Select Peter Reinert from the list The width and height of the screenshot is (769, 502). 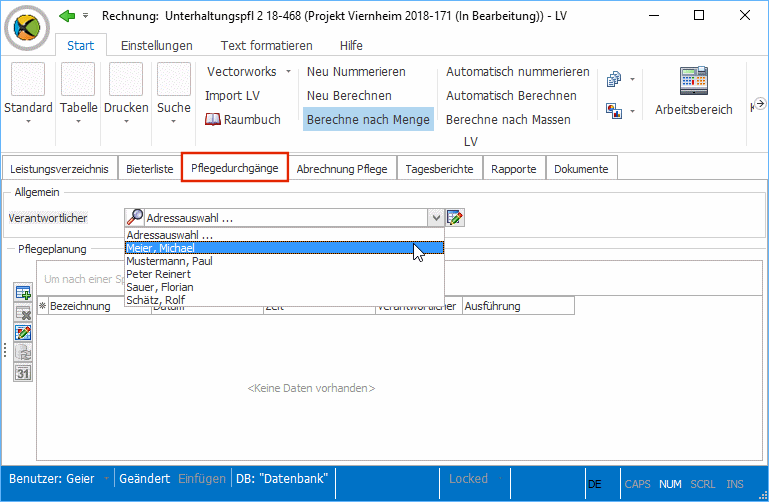284,274
